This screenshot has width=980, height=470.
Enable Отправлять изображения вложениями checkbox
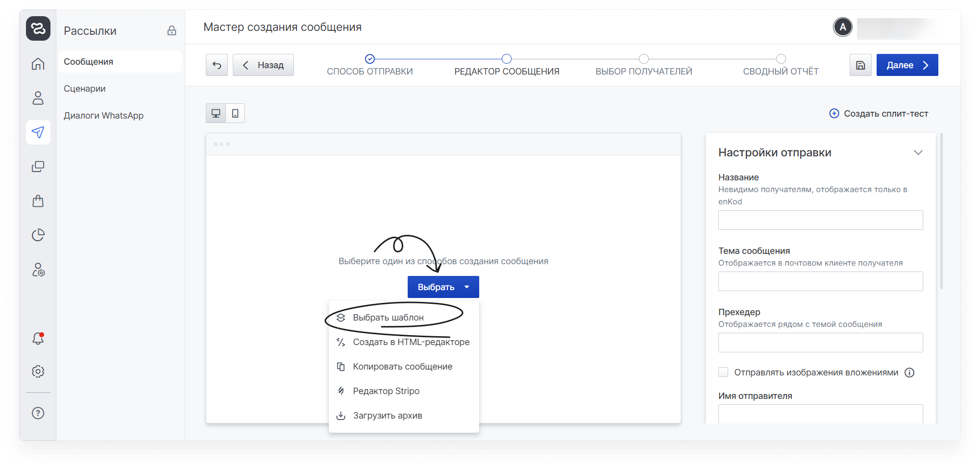click(x=723, y=372)
